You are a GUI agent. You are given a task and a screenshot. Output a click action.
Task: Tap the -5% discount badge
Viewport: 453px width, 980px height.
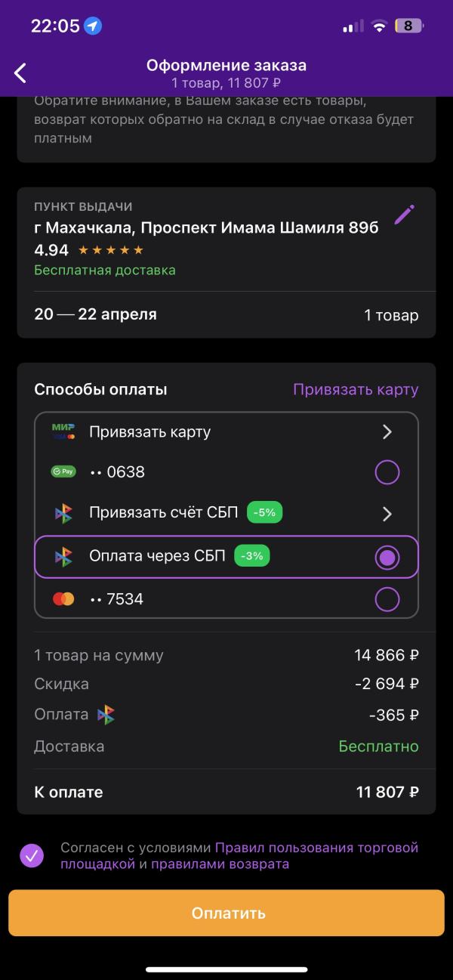pyautogui.click(x=264, y=513)
